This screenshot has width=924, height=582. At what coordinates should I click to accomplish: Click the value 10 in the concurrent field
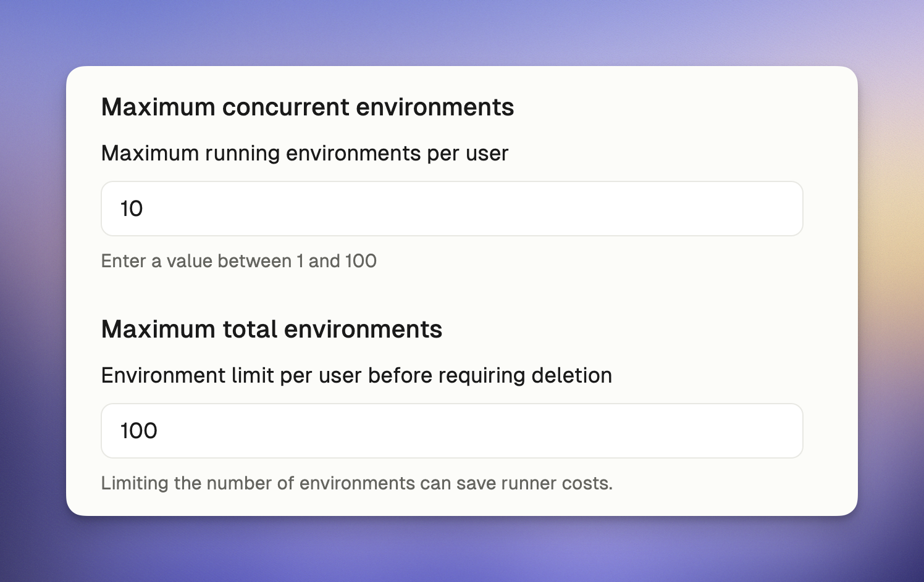pos(132,209)
